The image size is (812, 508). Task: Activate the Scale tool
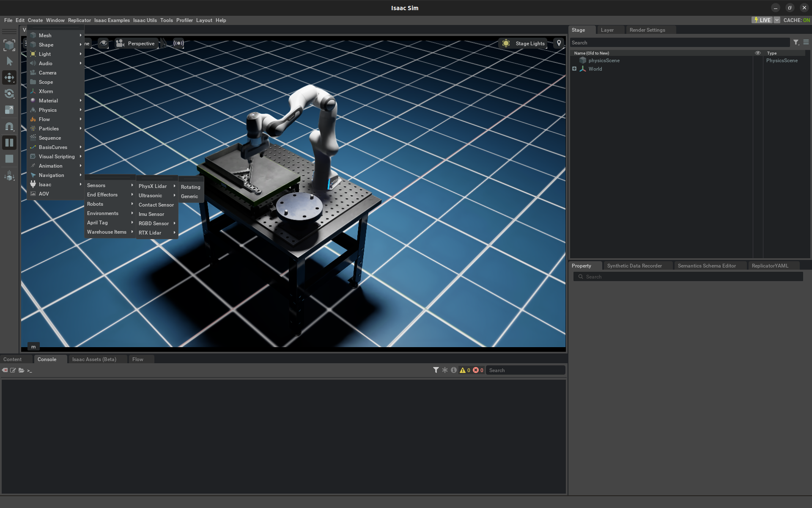[9, 110]
